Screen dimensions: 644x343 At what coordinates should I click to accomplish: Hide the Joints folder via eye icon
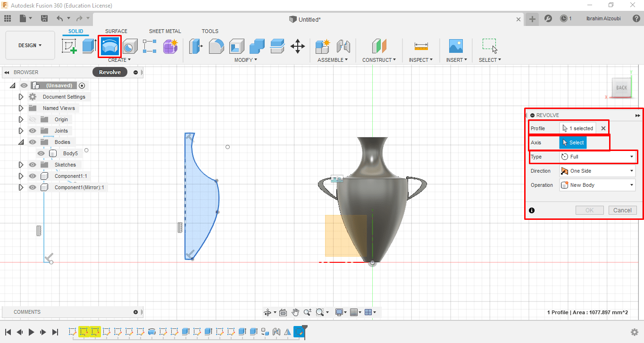pos(33,131)
